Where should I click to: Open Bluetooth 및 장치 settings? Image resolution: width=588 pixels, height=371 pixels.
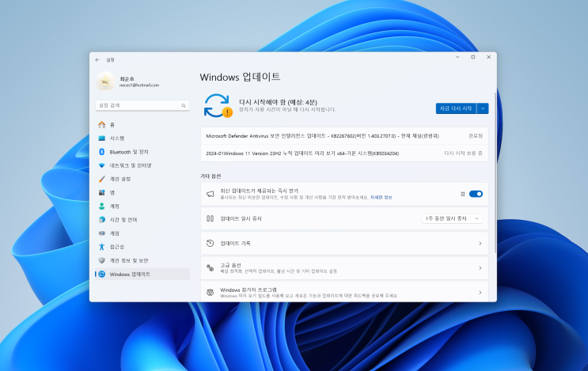point(142,152)
